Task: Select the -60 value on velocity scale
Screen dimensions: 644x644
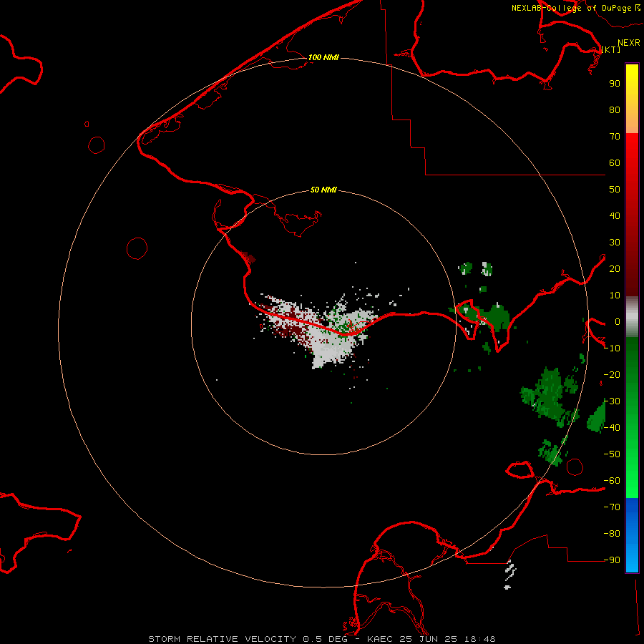Action: tap(613, 481)
